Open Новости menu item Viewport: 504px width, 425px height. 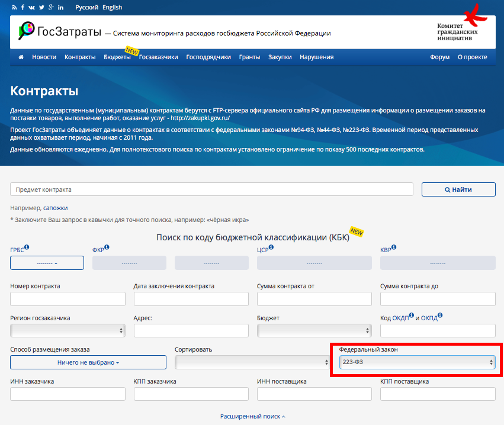(x=44, y=57)
